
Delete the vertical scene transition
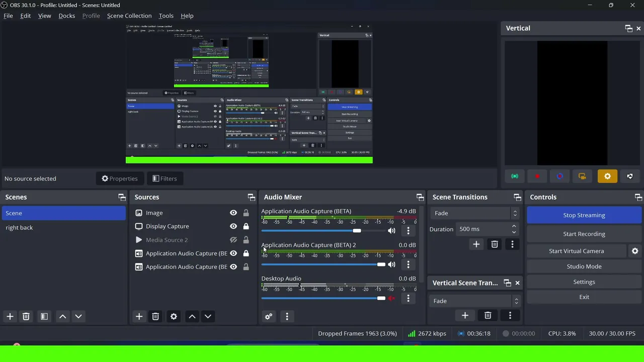[488, 315]
